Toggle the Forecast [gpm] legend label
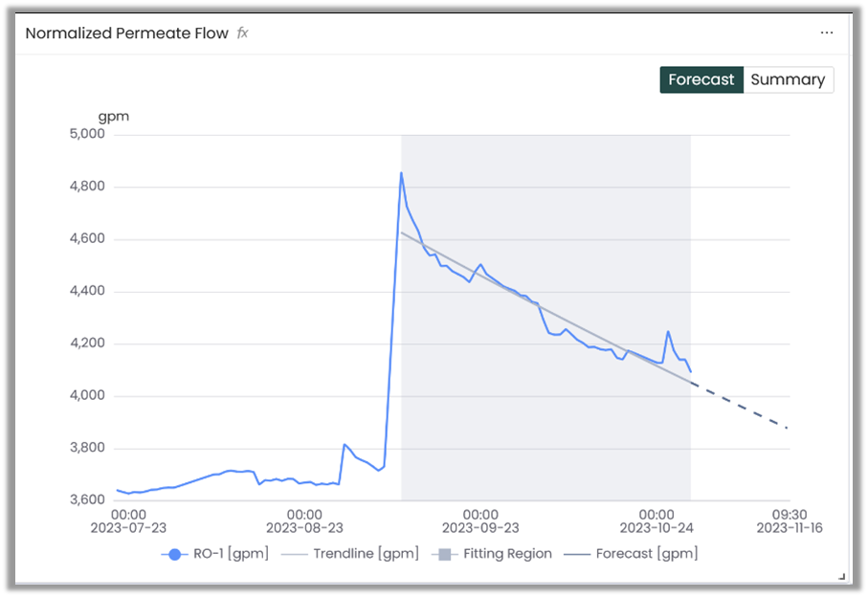868x597 pixels. tap(646, 553)
